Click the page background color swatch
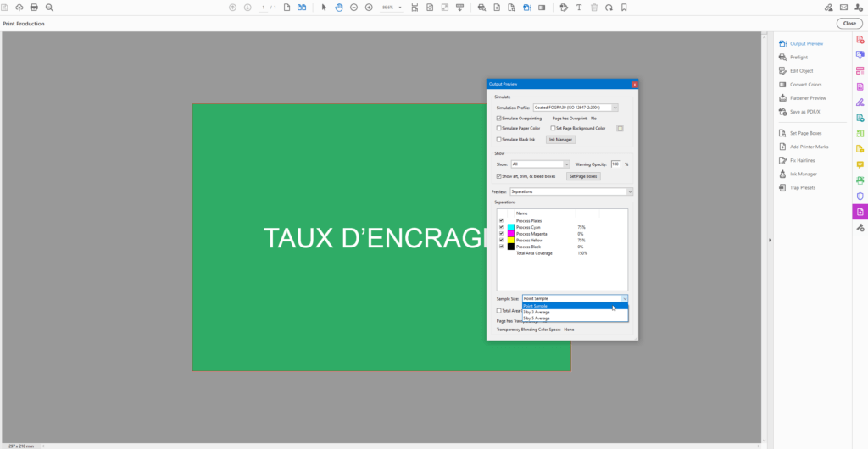This screenshot has height=449, width=868. point(620,128)
